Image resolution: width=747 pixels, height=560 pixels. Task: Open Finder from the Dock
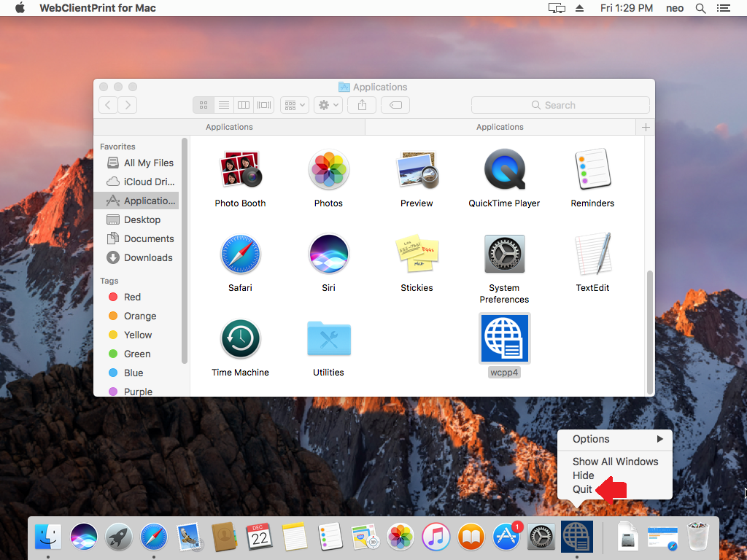(48, 537)
